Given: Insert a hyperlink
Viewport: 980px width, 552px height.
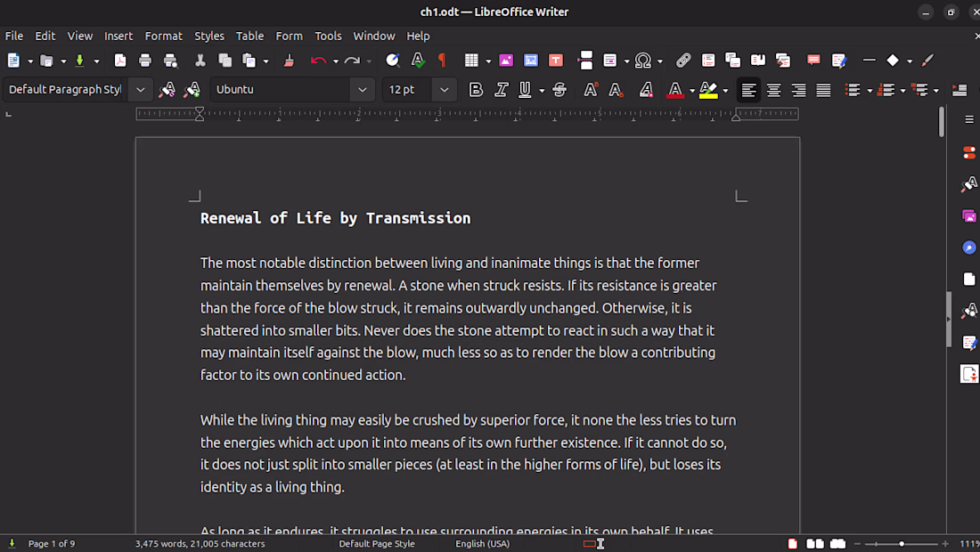Looking at the screenshot, I should 683,61.
